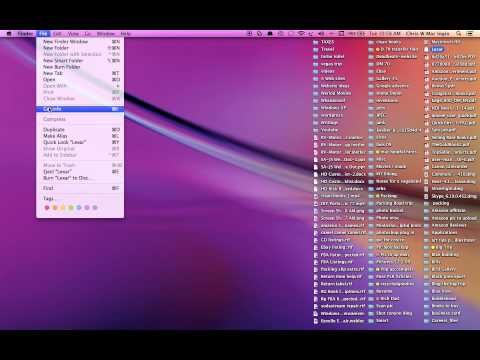The image size is (480, 360).
Task: Choose New Finder Window
Action: 80,42
